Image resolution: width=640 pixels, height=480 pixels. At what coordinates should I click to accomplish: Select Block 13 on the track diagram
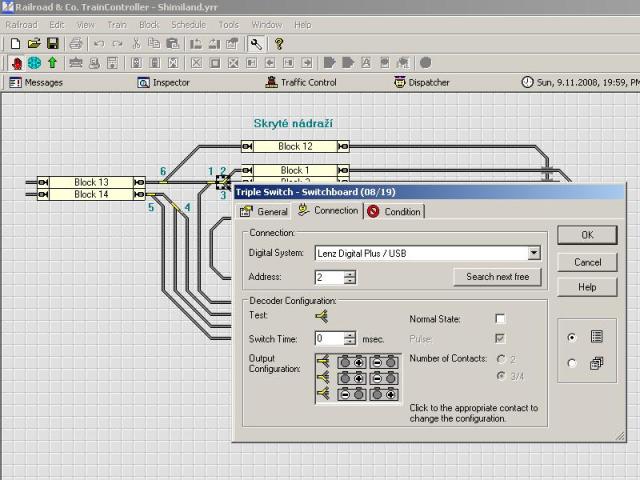pos(91,182)
